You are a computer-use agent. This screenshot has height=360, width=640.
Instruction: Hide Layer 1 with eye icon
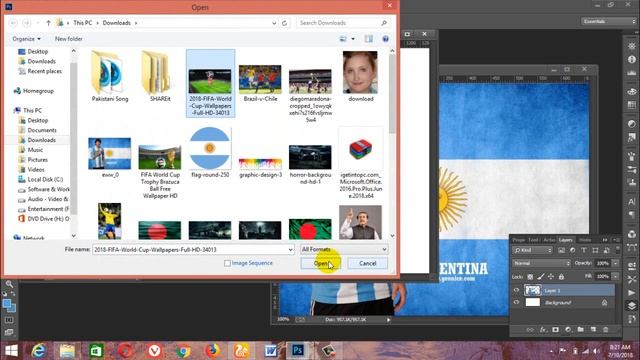(516, 290)
